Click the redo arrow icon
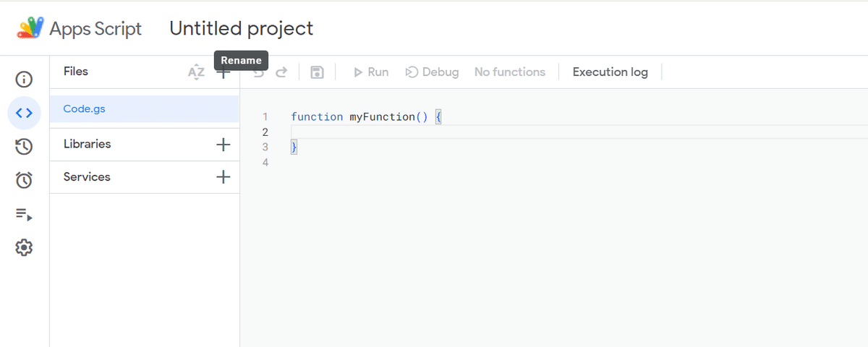868x347 pixels. coord(281,72)
